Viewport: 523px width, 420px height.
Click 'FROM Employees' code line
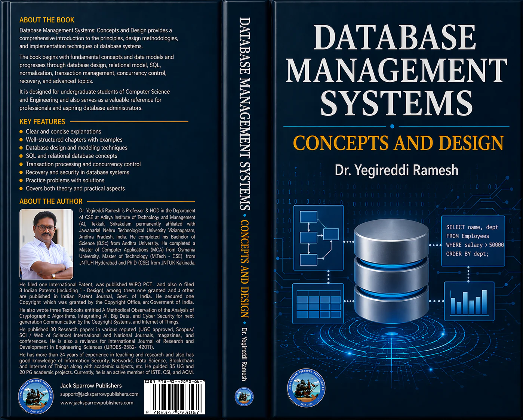pyautogui.click(x=467, y=236)
